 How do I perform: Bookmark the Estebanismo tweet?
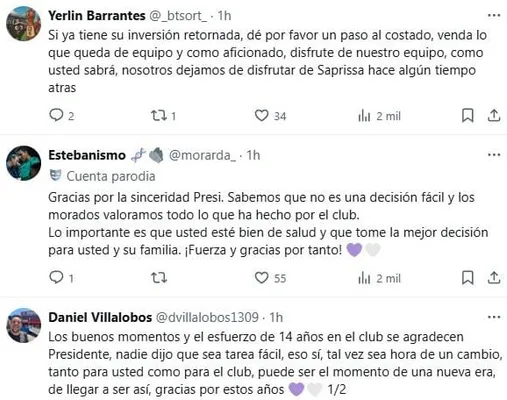tap(468, 278)
